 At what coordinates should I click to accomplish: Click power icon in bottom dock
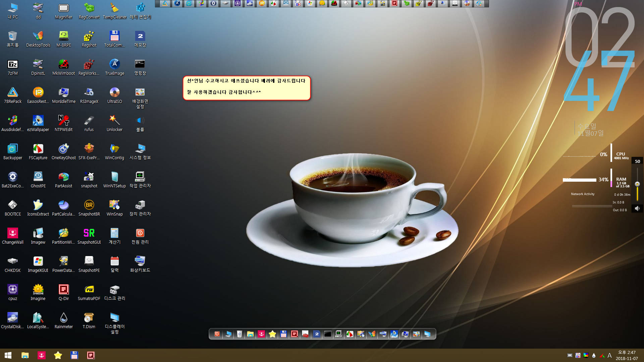click(x=217, y=334)
